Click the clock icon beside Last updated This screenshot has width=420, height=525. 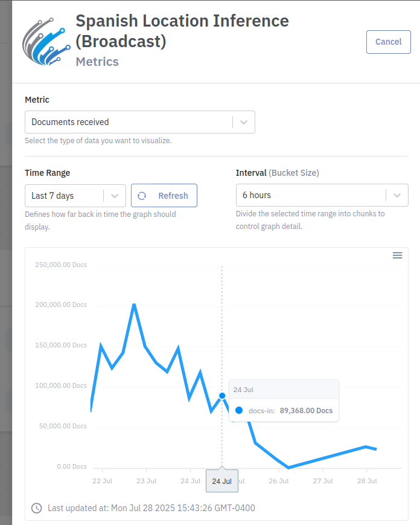(x=36, y=508)
